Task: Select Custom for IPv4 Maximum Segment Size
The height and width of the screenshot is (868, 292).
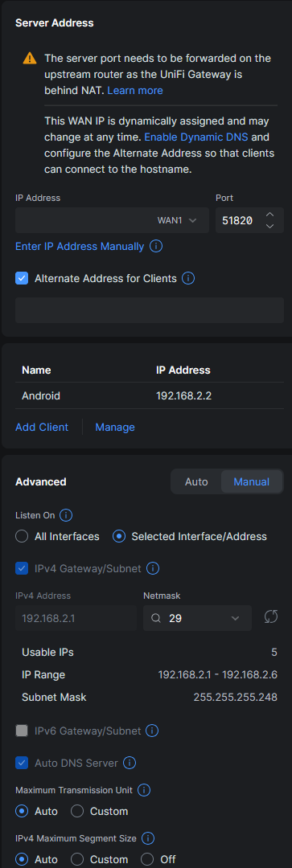Action: tap(77, 859)
